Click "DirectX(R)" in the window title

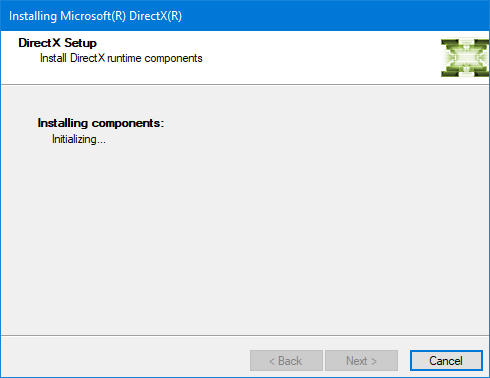click(155, 16)
